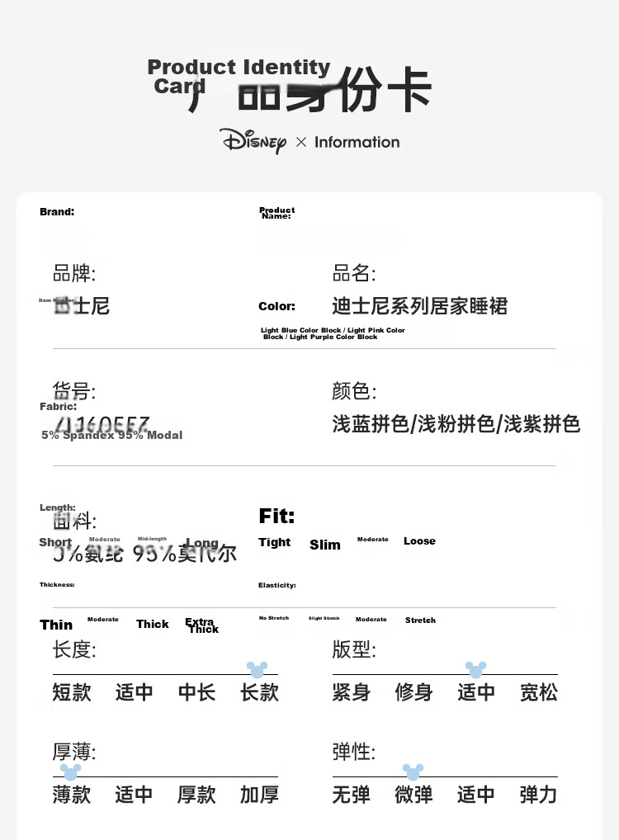The width and height of the screenshot is (619, 840).
Task: Click the 'Loose' fit option
Action: coord(419,541)
